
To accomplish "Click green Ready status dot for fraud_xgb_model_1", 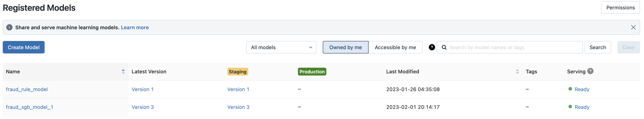I will pos(570,107).
